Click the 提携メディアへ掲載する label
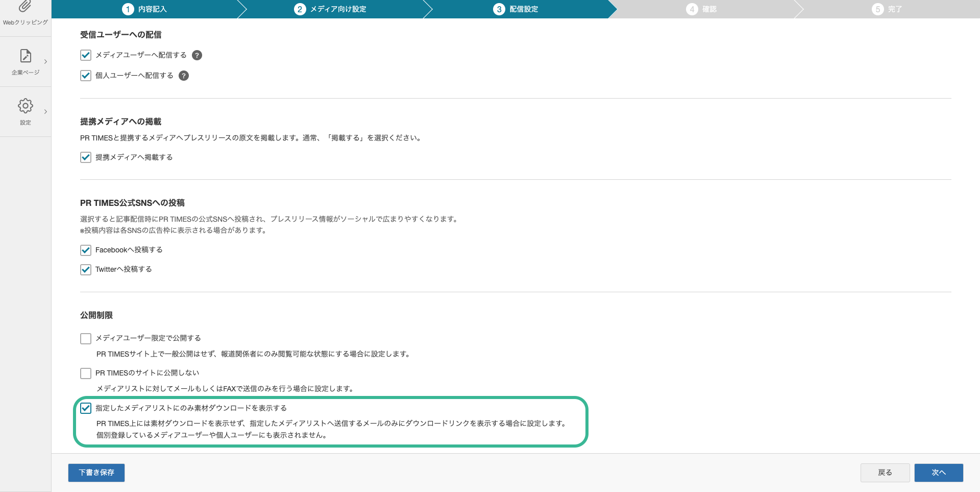The width and height of the screenshot is (980, 492). (x=134, y=157)
